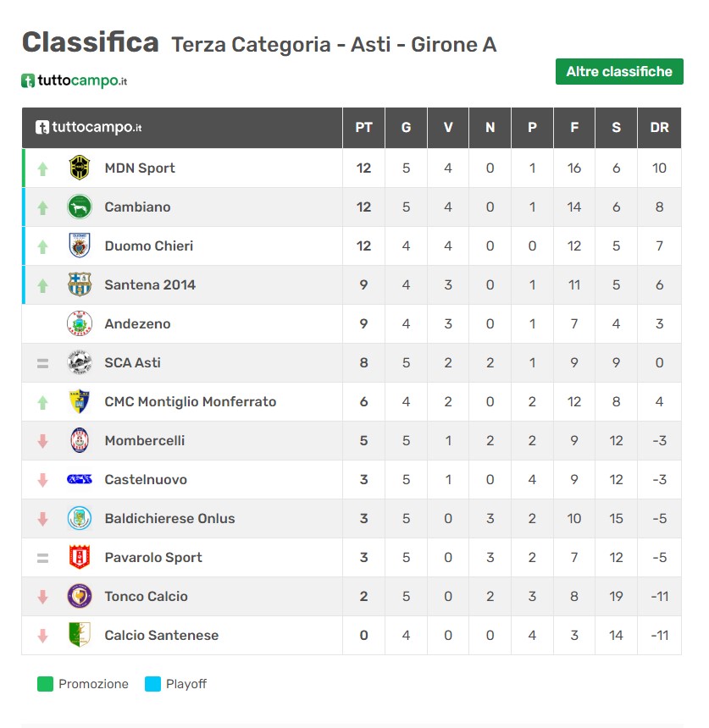Select the PT column header

363,128
